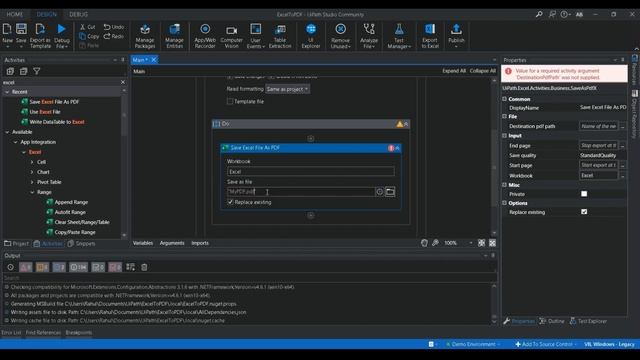The height and width of the screenshot is (360, 640).
Task: Redo the last action
Action: [x=113, y=36]
